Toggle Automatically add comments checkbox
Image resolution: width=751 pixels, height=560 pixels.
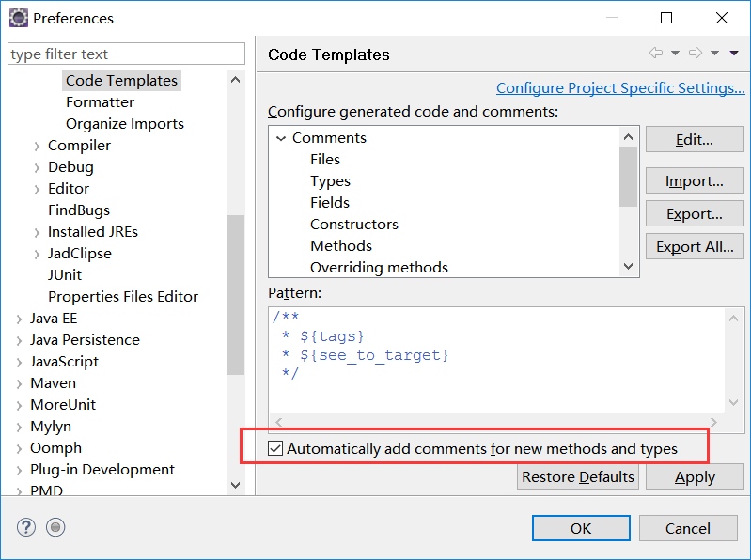tap(274, 448)
